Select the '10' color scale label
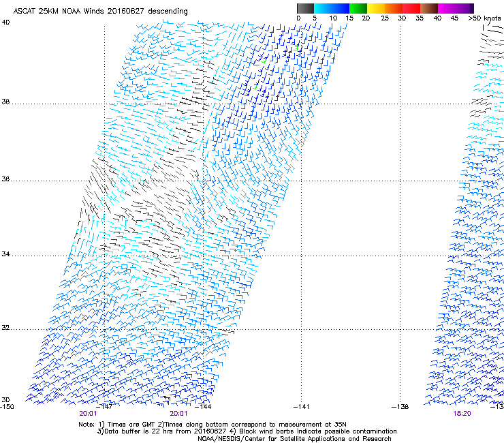Viewport: 504px width, 443px height. pyautogui.click(x=333, y=18)
